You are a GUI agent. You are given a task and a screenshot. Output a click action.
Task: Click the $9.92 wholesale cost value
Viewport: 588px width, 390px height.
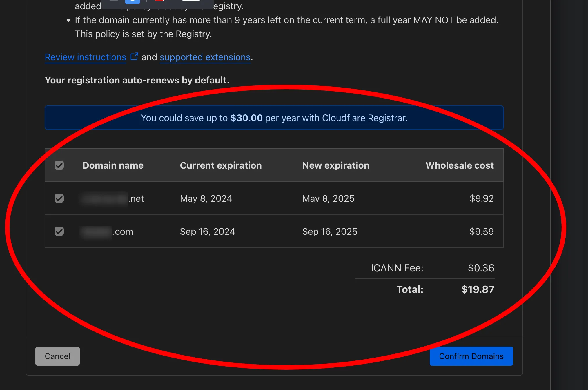pos(481,198)
